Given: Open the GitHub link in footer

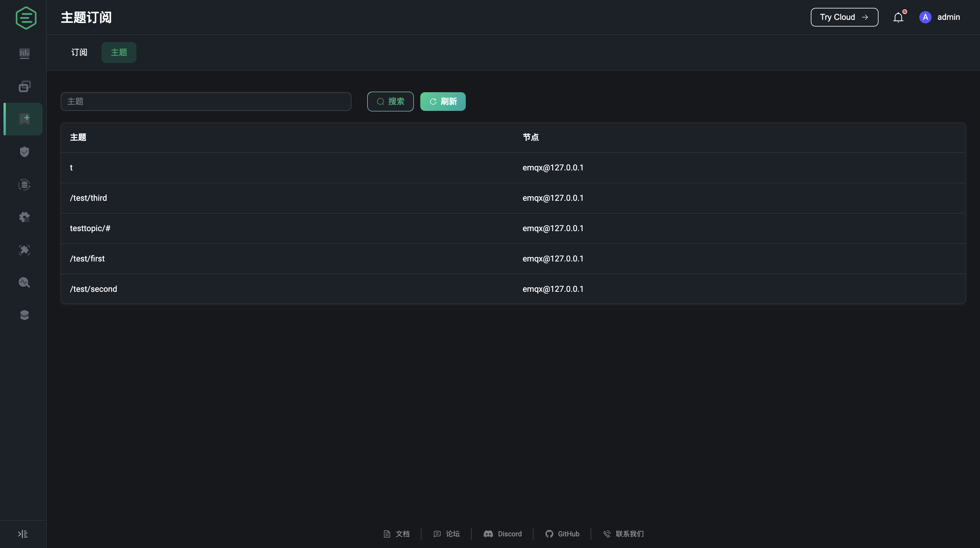Looking at the screenshot, I should [x=563, y=533].
